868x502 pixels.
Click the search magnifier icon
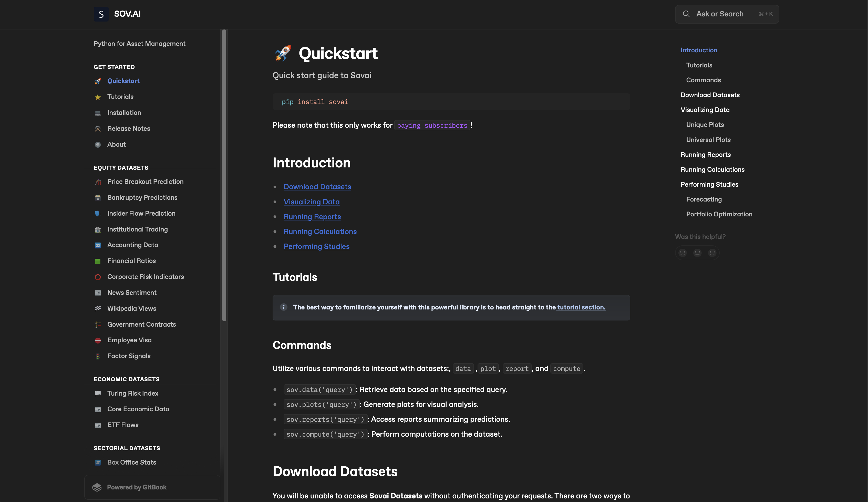click(x=686, y=14)
